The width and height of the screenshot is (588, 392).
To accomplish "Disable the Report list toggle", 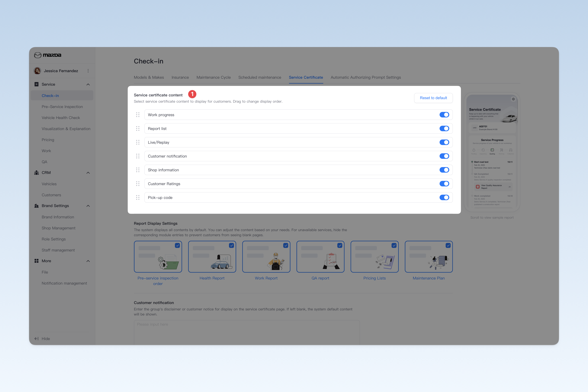I will tap(444, 128).
